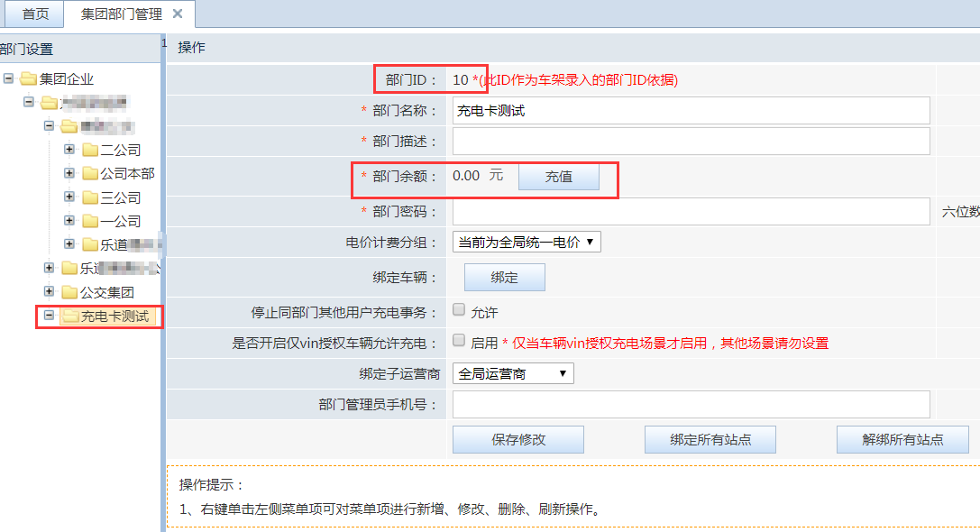Expand the 三公司 tree node
The width and height of the screenshot is (980, 532).
(69, 197)
